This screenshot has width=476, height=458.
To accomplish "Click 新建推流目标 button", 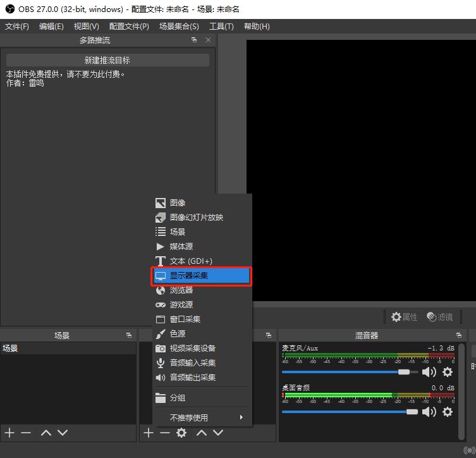I will click(107, 60).
